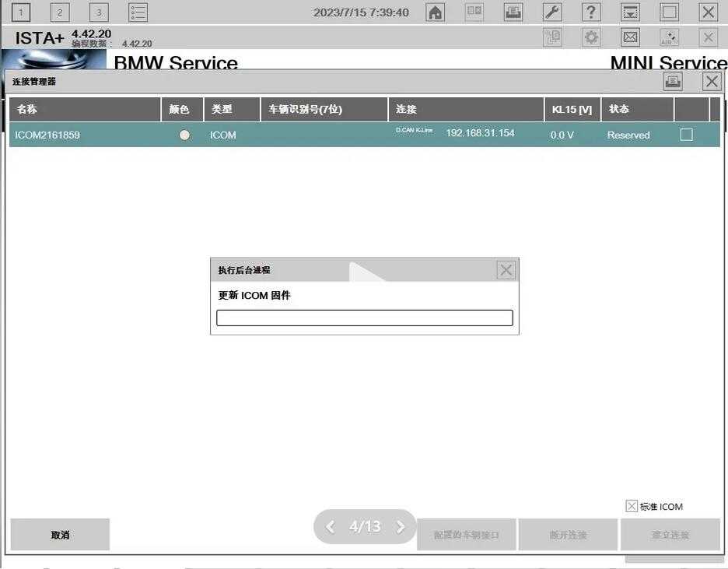
Task: Open workflow step 2 in the top toolbar
Action: click(x=59, y=12)
